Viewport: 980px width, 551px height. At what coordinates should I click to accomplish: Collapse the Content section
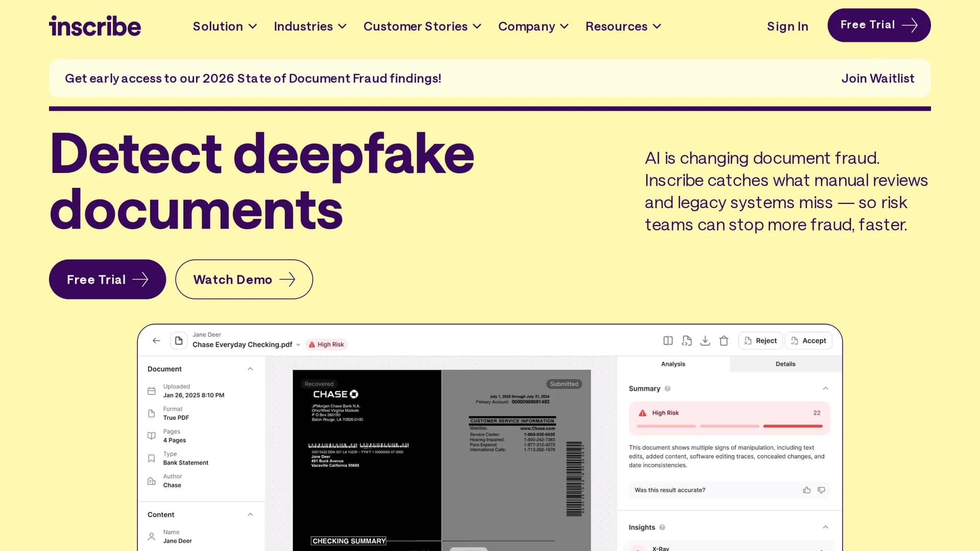[250, 514]
